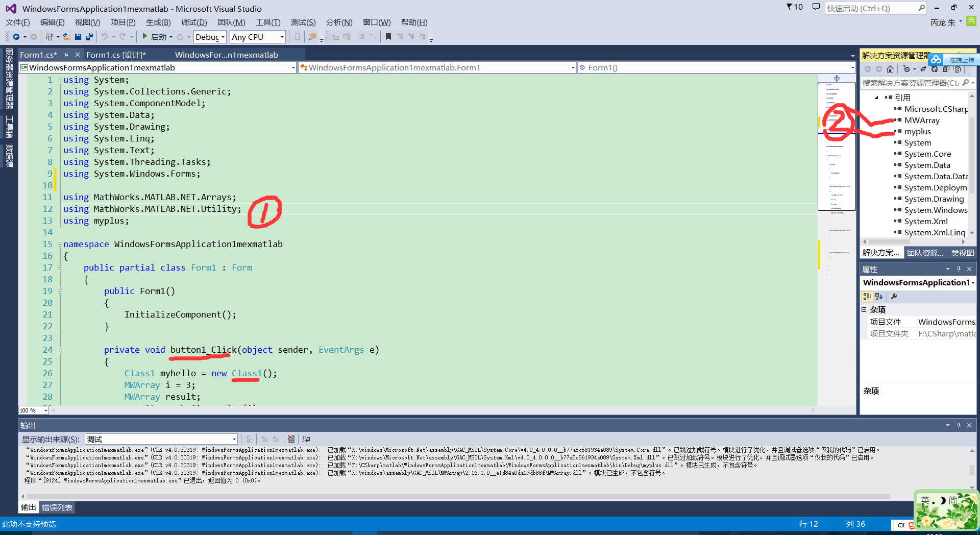Collapse the button1_Click method at line 24
Image resolution: width=980 pixels, height=535 pixels.
point(60,350)
